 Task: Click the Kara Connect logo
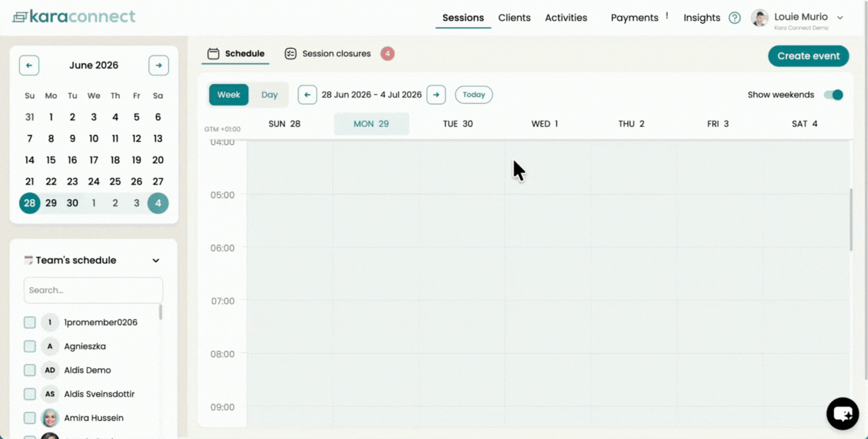[x=74, y=16]
